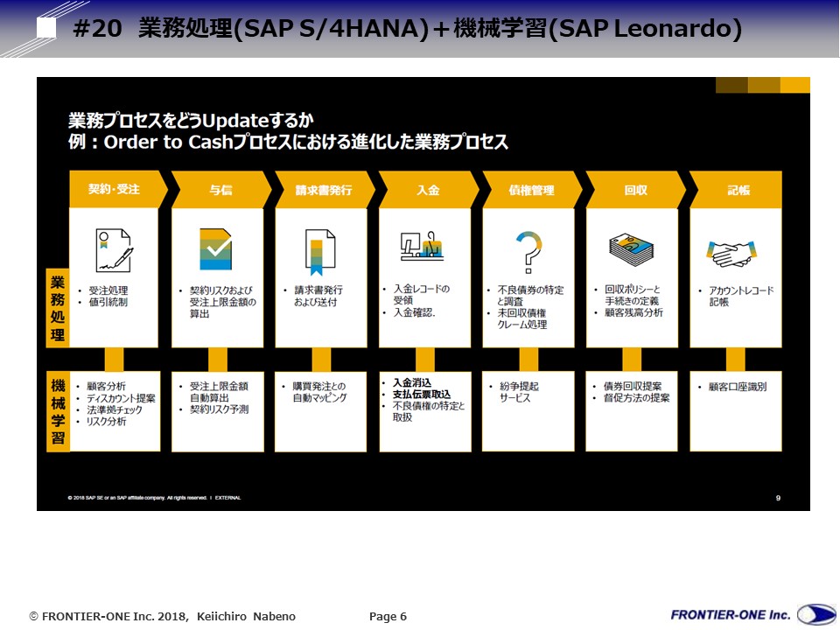Select the 与信 process step arrow

click(220, 189)
